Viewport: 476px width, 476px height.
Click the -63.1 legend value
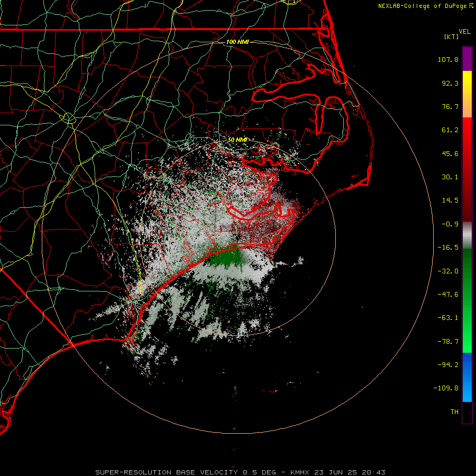(x=448, y=318)
